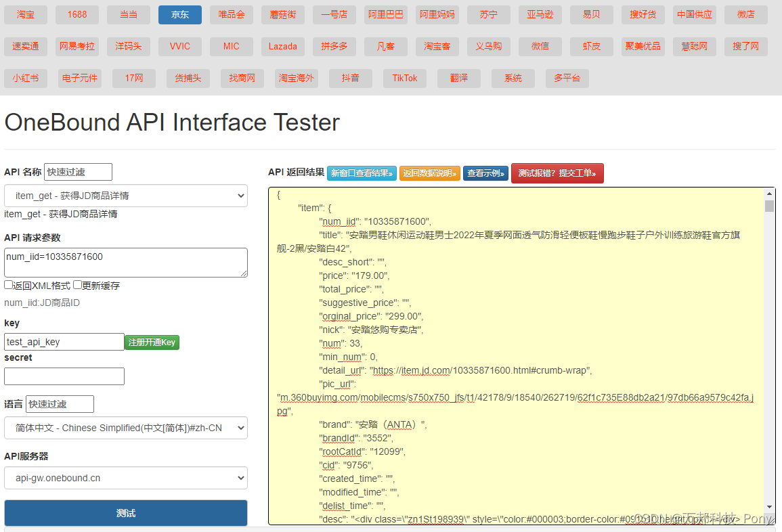This screenshot has height=532, width=782.
Task: Click the 查看示例 button
Action: [x=485, y=173]
